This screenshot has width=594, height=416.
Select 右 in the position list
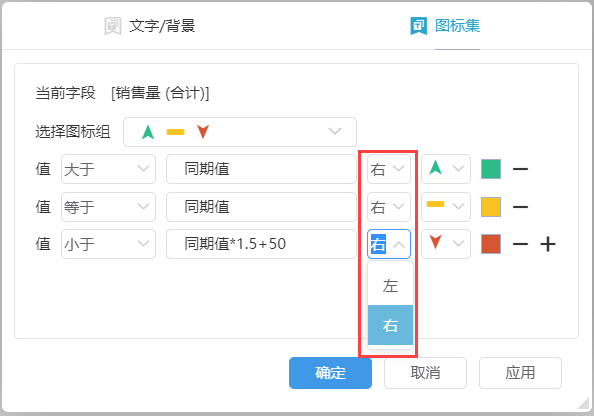390,325
